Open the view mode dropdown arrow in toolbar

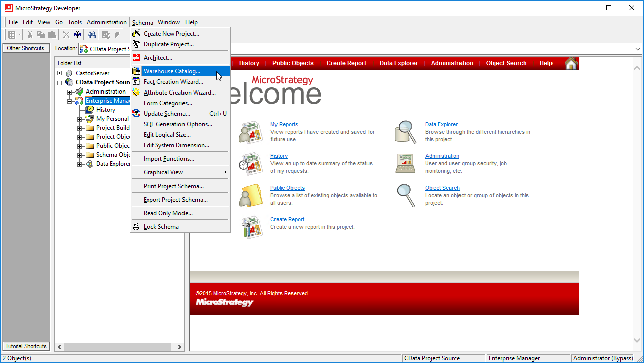point(20,35)
